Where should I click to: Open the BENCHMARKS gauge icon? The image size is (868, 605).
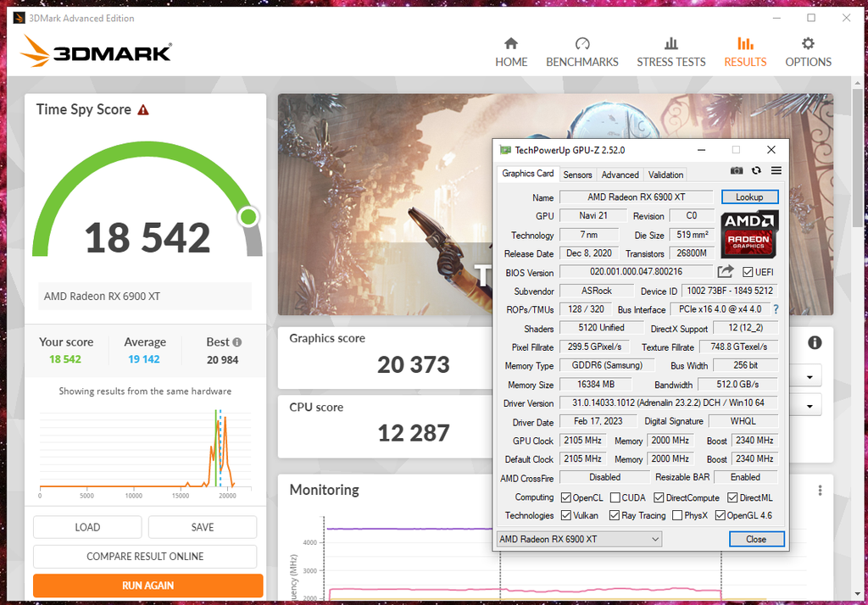pos(582,43)
